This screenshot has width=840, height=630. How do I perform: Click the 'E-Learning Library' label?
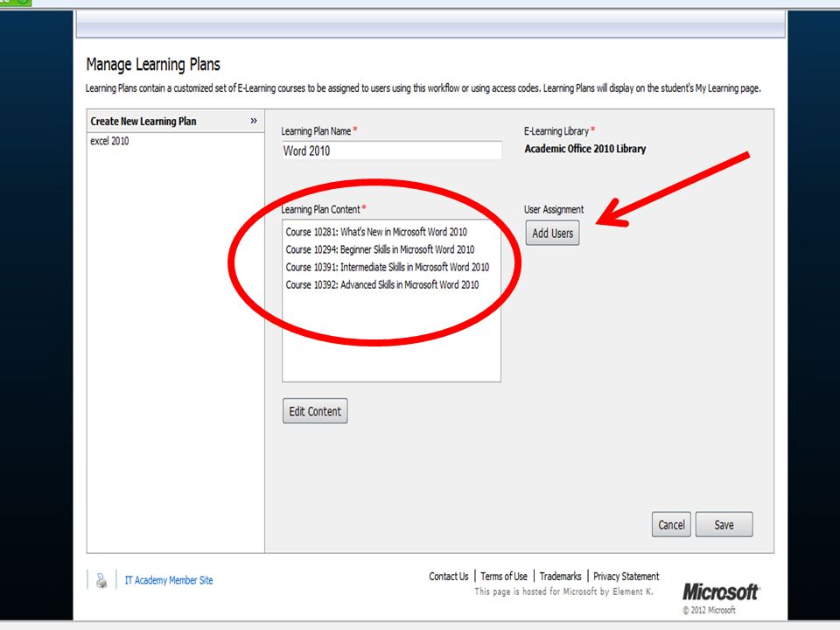(x=556, y=131)
